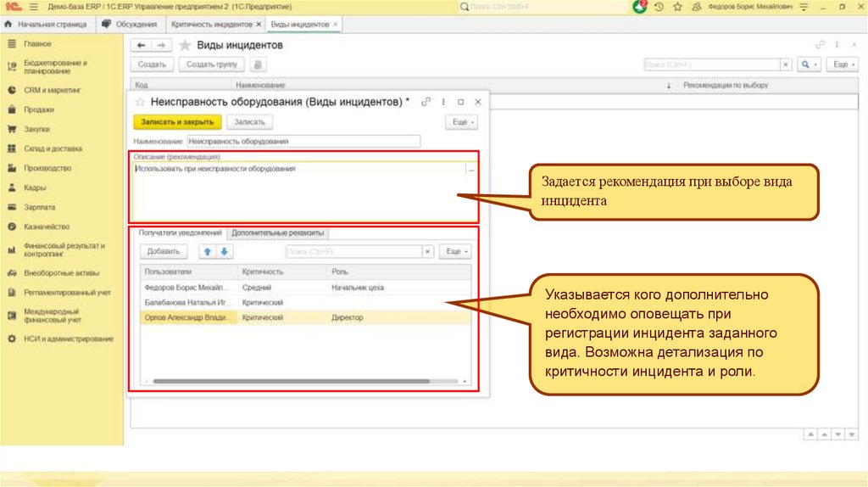Expand the description field ellipsis button
Image resolution: width=868 pixels, height=487 pixels.
pyautogui.click(x=471, y=170)
